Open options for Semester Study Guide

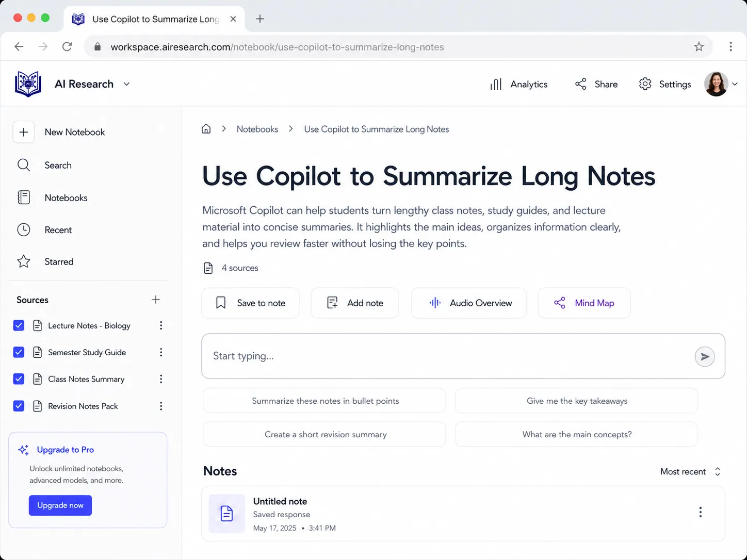(x=161, y=352)
